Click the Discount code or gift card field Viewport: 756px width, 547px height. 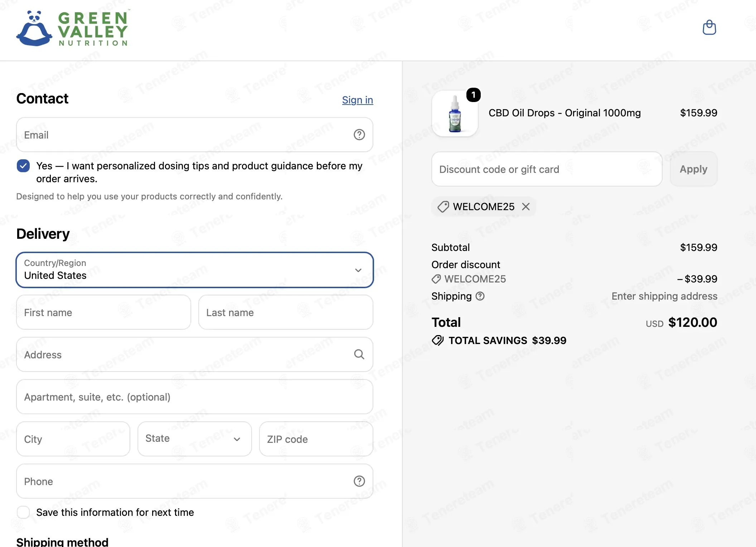tap(547, 169)
